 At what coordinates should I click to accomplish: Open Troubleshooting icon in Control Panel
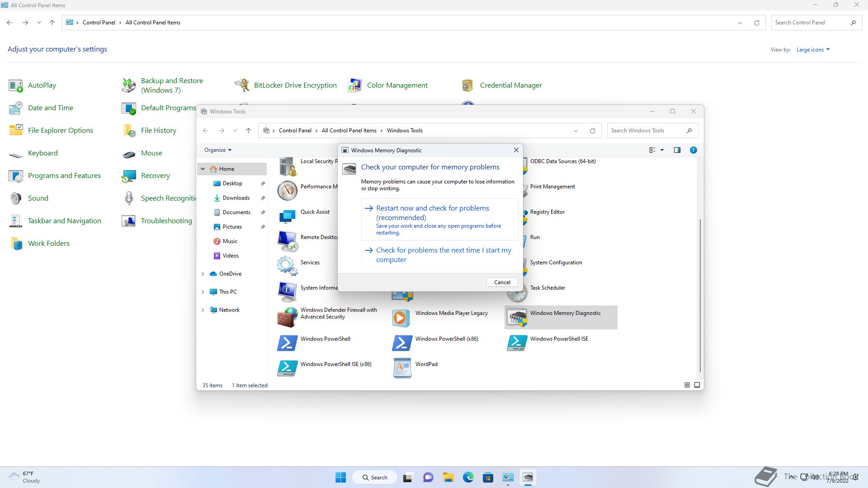(129, 221)
